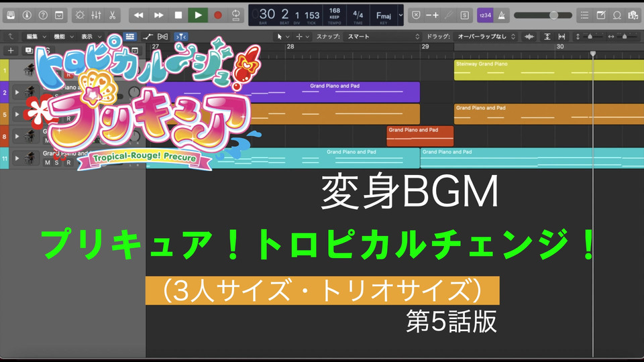Screen dimensions: 644x362
Task: Toggle the Cycle mode button
Action: pos(235,15)
